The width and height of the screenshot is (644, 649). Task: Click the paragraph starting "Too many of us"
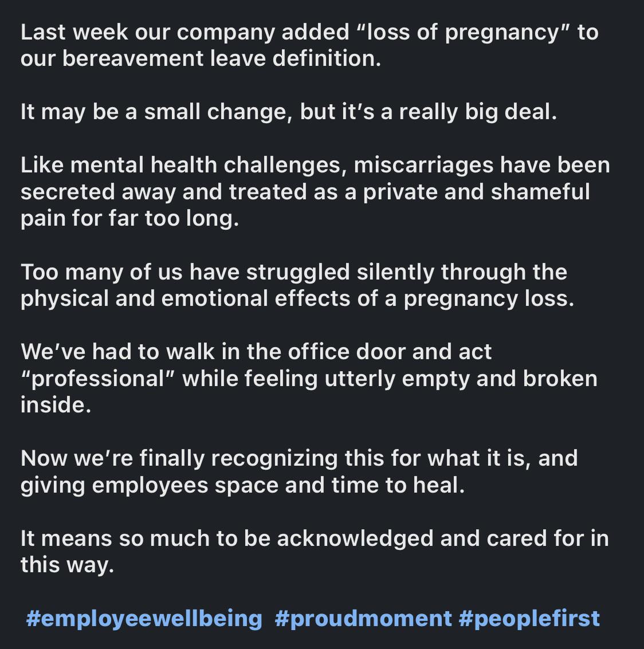(297, 285)
